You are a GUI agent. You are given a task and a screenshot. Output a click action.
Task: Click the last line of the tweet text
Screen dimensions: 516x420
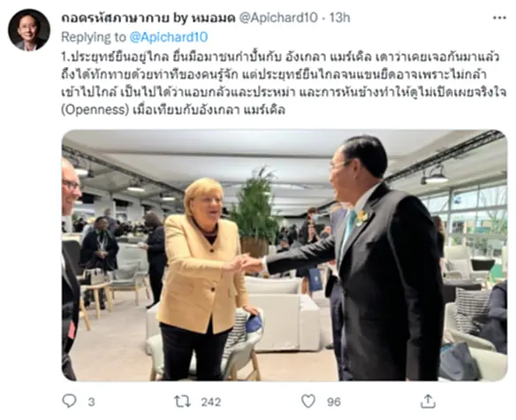click(x=173, y=110)
